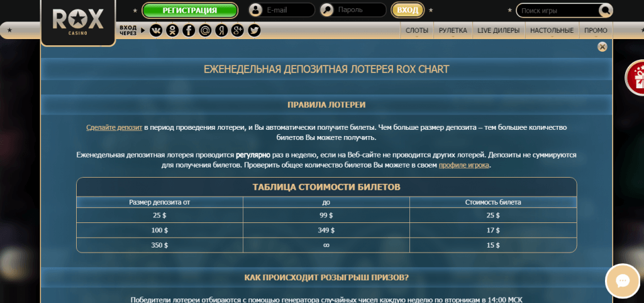This screenshot has height=303, width=644.
Task: Log in via Twitter icon
Action: pos(254,30)
